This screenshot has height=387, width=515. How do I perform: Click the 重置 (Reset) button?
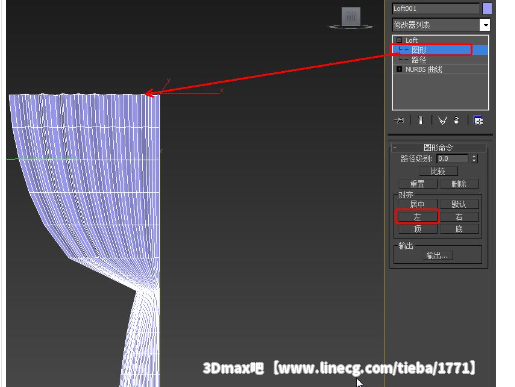coord(418,184)
